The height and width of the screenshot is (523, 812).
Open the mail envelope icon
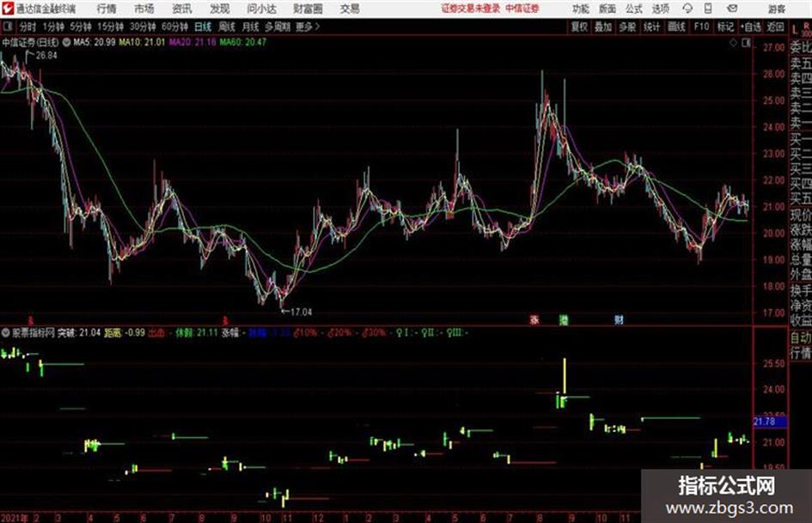click(732, 9)
